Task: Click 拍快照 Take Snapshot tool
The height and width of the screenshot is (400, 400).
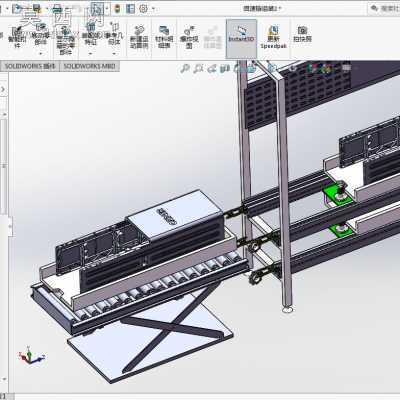Action: click(302, 34)
